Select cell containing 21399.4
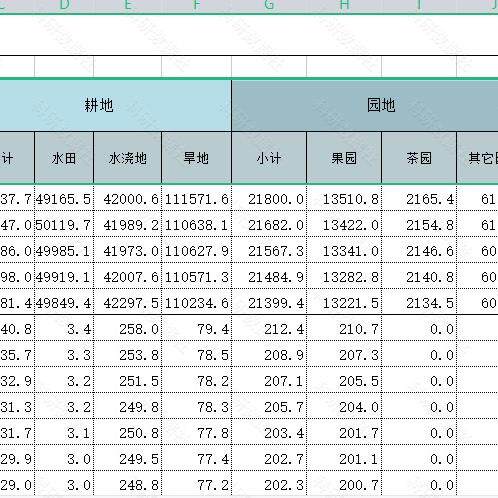The image size is (498, 498). (x=269, y=302)
